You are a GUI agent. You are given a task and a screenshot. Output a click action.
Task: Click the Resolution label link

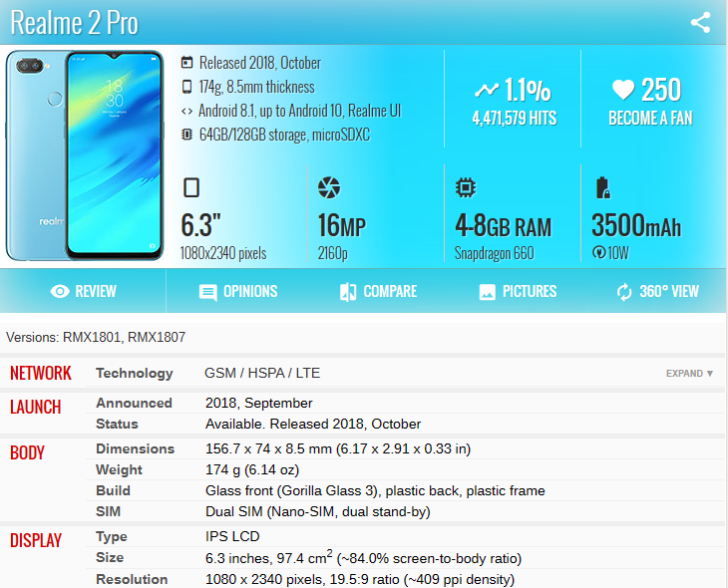pyautogui.click(x=132, y=579)
